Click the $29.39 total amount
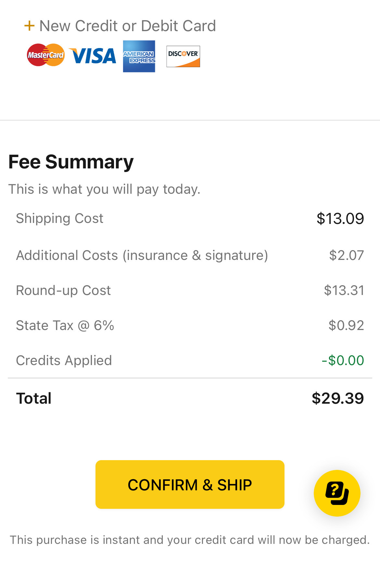The height and width of the screenshot is (588, 380). (338, 398)
